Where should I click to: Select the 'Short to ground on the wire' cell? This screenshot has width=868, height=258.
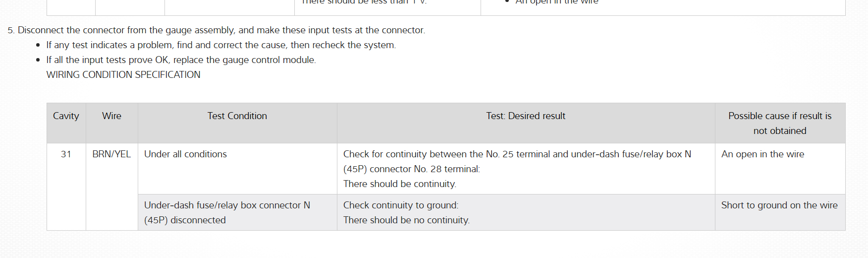click(x=779, y=205)
